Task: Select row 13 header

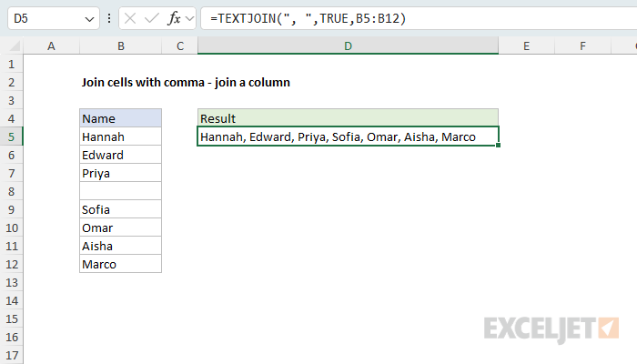Action: click(11, 282)
